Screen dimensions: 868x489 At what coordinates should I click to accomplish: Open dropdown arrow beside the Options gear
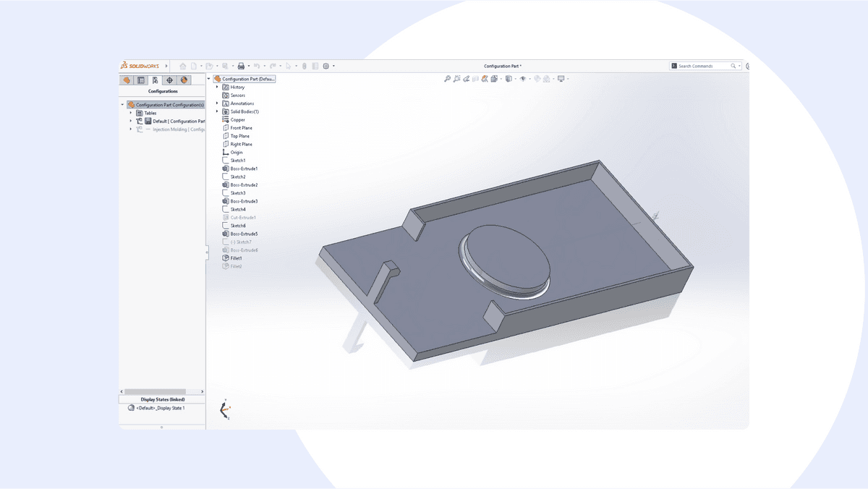(333, 66)
